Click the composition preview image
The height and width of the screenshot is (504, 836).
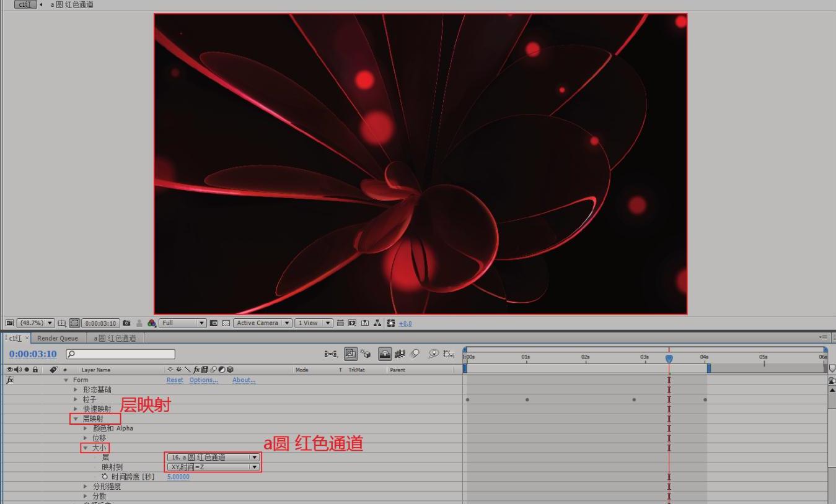421,164
